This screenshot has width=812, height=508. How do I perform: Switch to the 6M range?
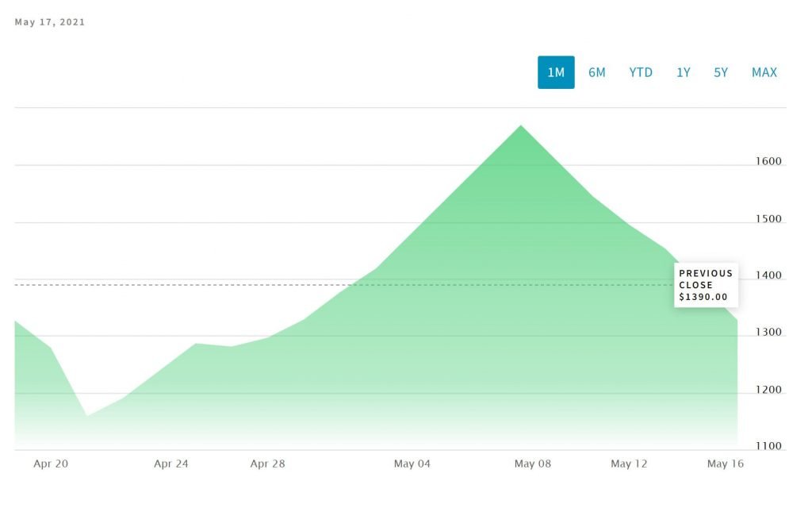tap(597, 72)
